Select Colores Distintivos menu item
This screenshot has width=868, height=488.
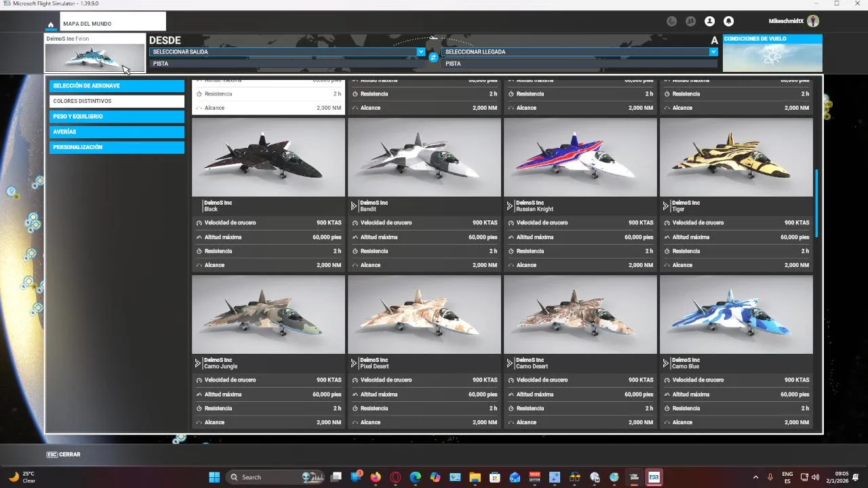(117, 101)
